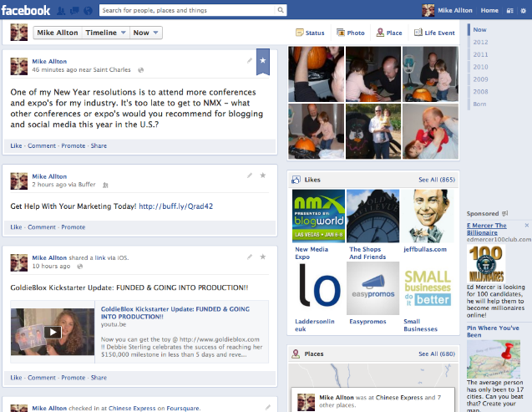The height and width of the screenshot is (412, 532).
Task: Open New Media Expo page thumbnail
Action: pos(318,216)
